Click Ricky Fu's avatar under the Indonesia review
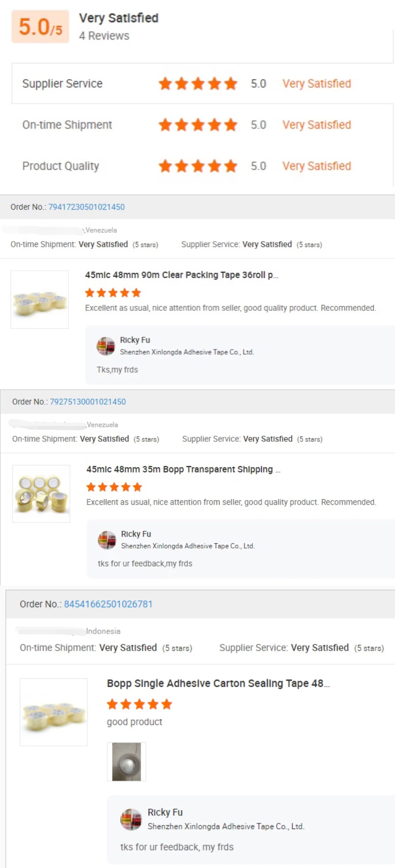The height and width of the screenshot is (868, 395). (x=131, y=820)
